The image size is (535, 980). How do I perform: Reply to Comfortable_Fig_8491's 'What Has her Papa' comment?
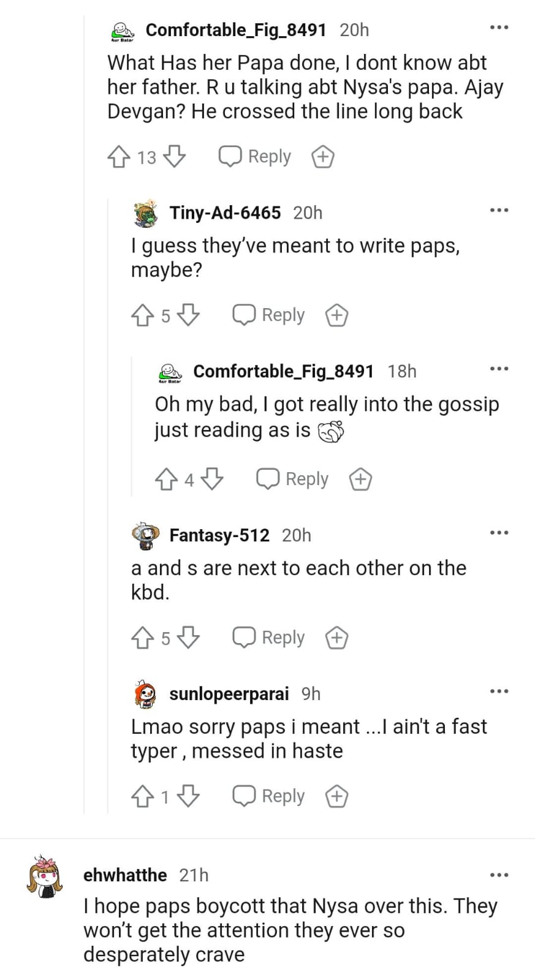256,157
